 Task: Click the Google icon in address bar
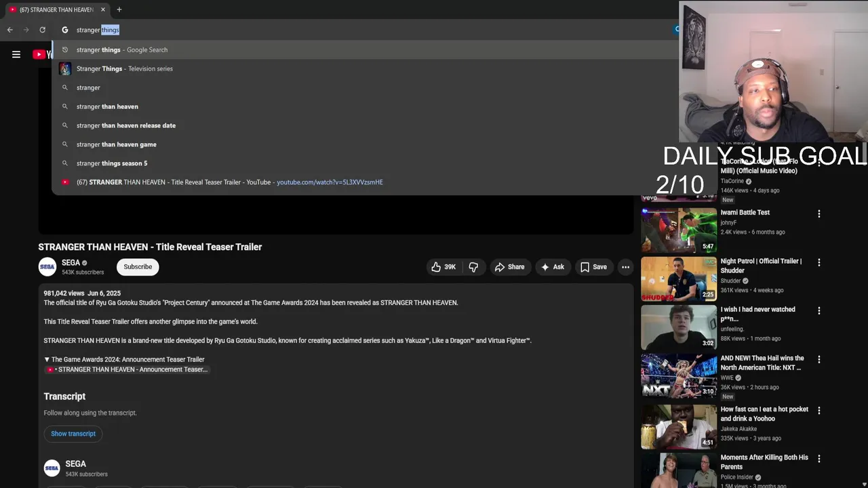point(65,30)
